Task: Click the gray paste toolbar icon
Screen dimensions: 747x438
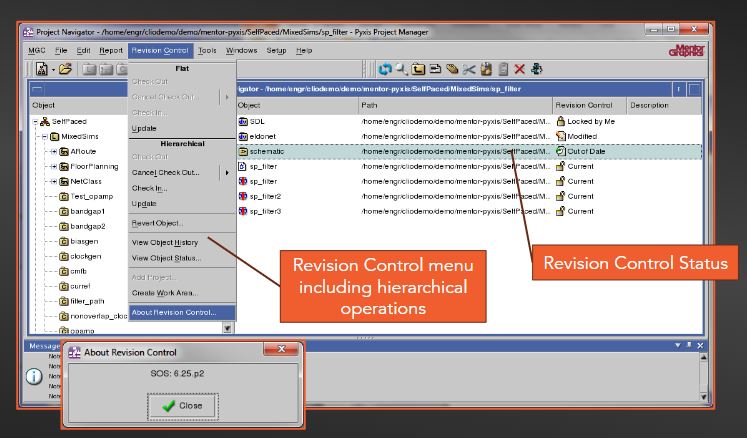Action: coord(503,69)
